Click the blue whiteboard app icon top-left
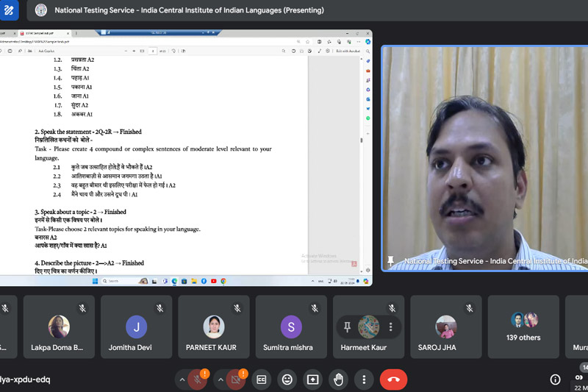The image size is (588, 392). click(9, 10)
